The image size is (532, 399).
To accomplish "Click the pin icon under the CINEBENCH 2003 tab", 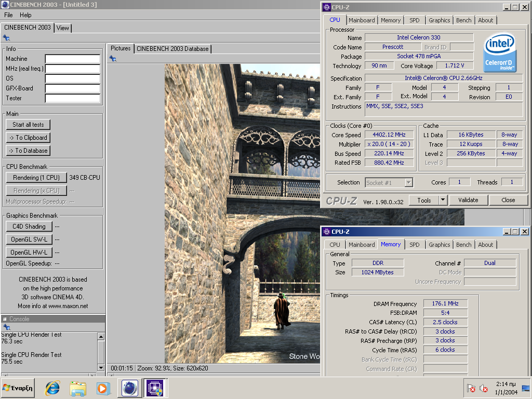I will coord(6,38).
